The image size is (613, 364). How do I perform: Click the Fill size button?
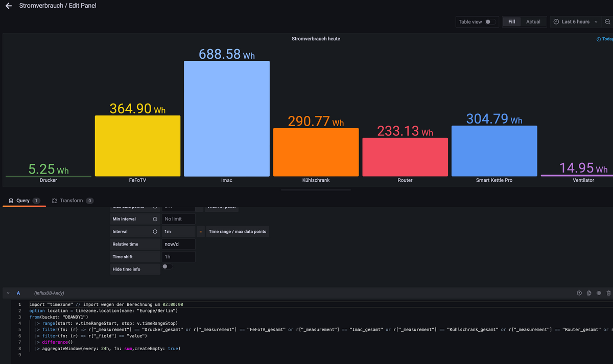pos(512,22)
